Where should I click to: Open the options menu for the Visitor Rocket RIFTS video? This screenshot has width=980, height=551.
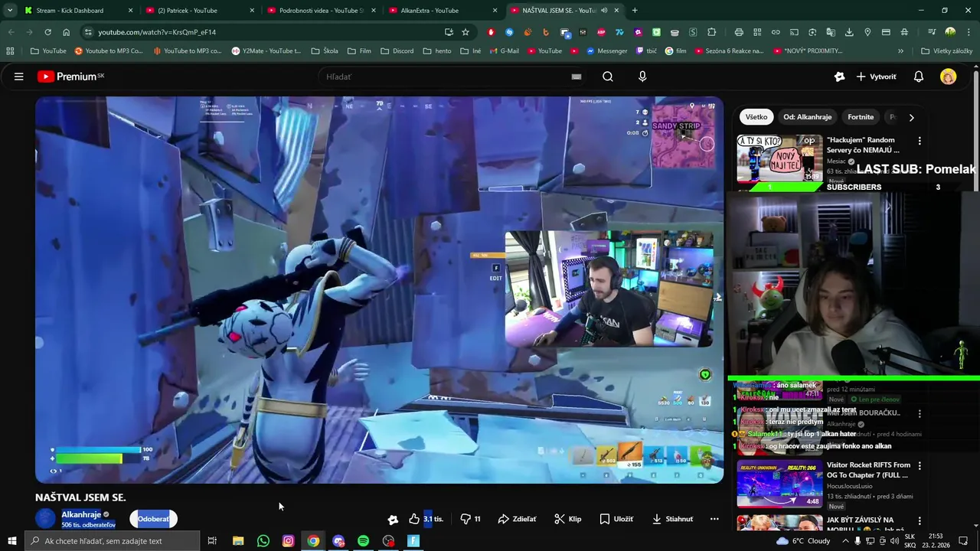pos(920,466)
